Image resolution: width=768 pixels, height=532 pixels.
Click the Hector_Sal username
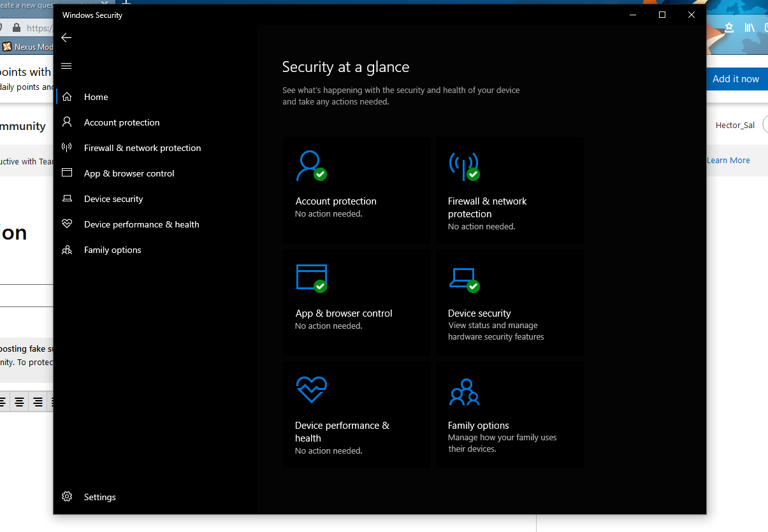tap(734, 126)
